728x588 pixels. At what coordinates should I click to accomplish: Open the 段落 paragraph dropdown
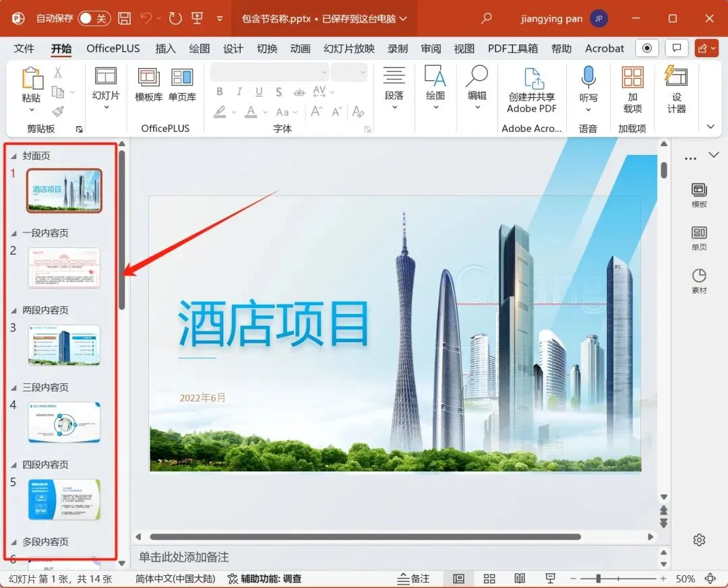coord(394,89)
